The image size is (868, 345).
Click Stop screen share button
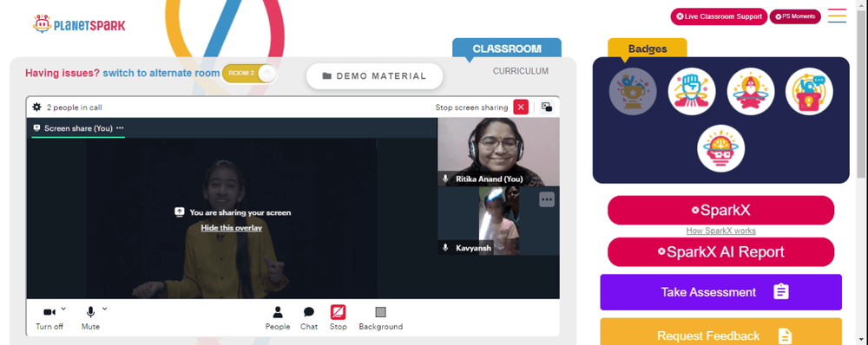pos(339,318)
